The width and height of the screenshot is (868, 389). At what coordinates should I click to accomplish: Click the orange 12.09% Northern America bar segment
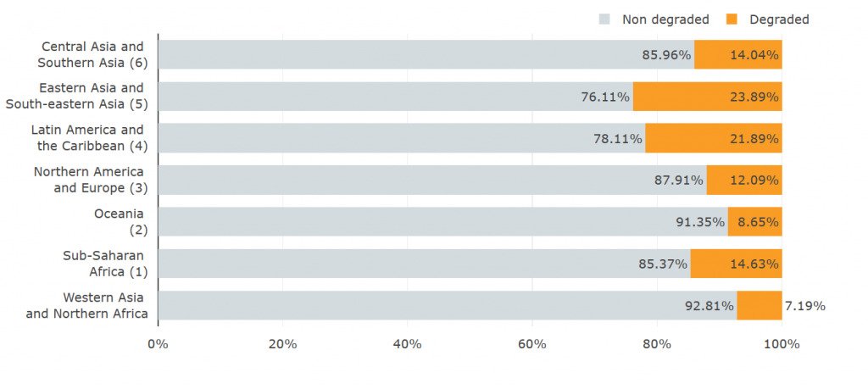pos(743,180)
